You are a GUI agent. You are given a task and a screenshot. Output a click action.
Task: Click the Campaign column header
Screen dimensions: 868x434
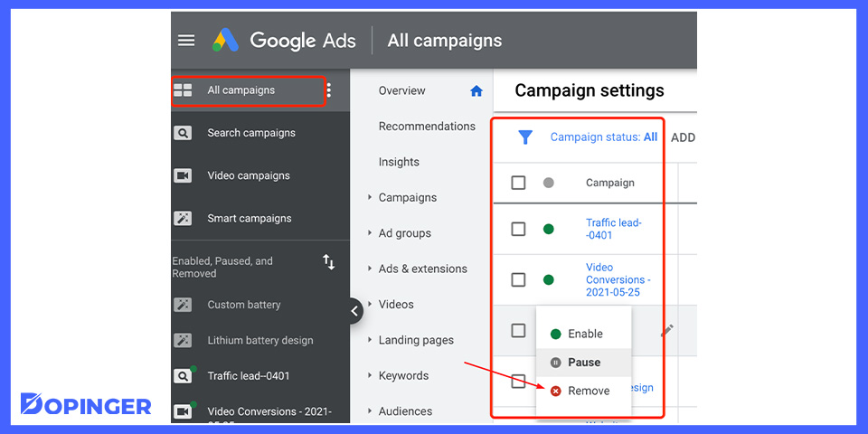(x=610, y=183)
